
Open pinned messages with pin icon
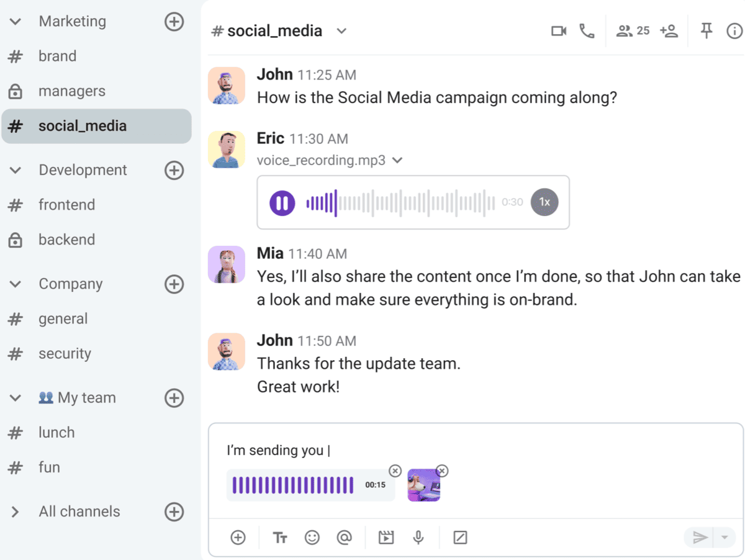click(707, 31)
